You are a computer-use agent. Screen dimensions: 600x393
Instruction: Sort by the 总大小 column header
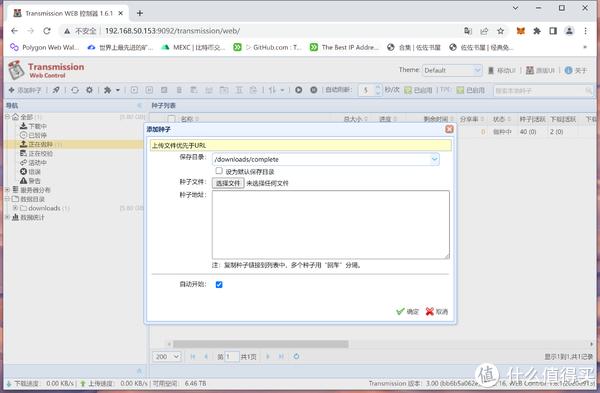355,119
